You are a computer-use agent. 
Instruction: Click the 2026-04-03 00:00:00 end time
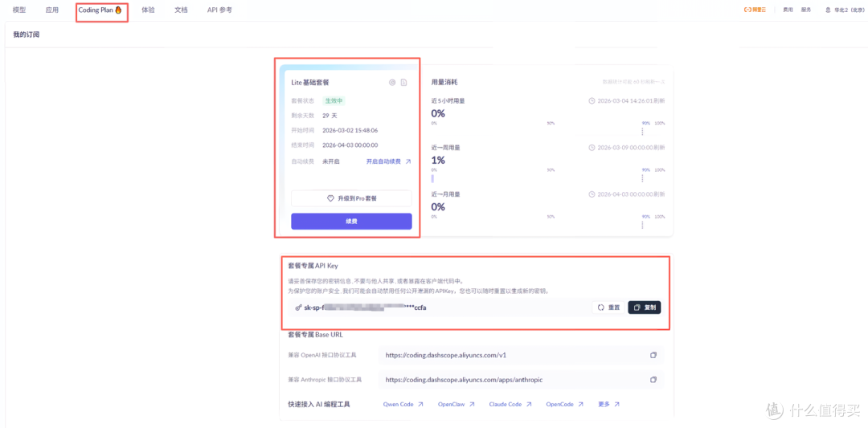350,145
